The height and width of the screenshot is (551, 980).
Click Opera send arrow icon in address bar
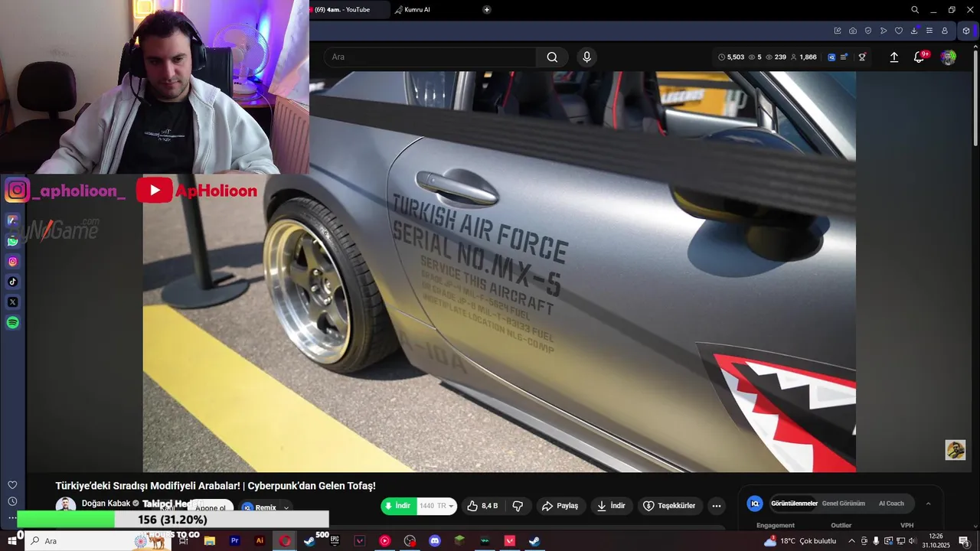click(884, 31)
